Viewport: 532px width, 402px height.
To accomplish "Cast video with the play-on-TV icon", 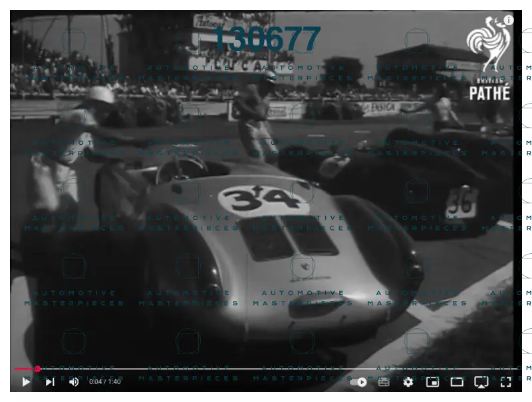I will click(481, 382).
